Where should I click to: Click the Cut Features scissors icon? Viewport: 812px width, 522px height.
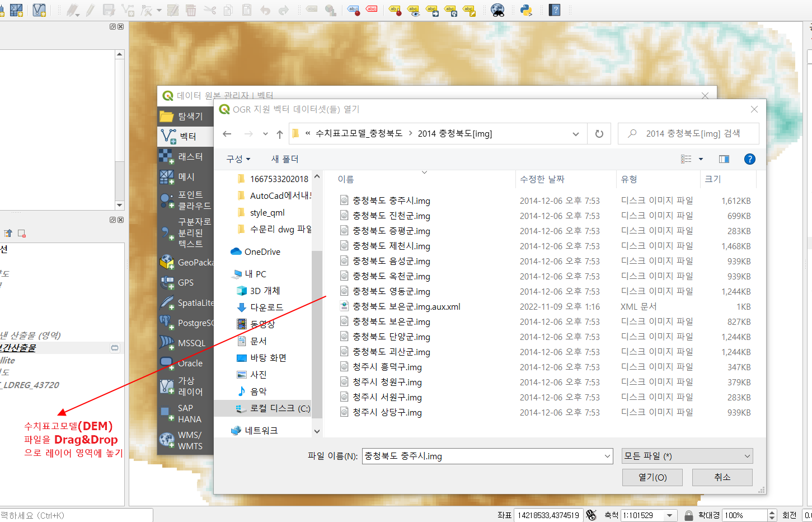(x=210, y=10)
